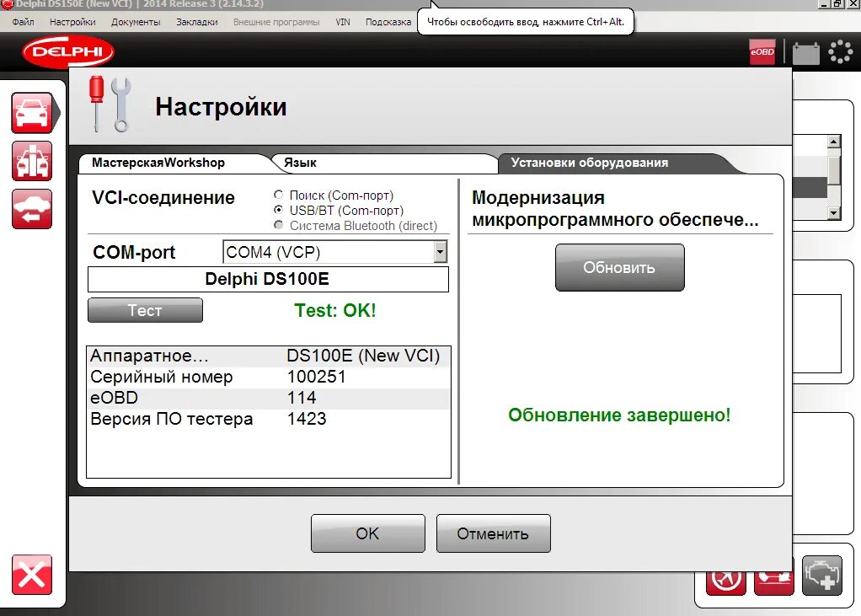Click the battery status icon in top bar
This screenshot has height=616, width=861.
[806, 53]
